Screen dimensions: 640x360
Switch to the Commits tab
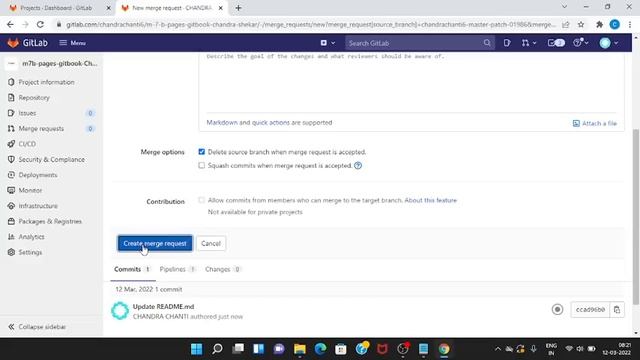(x=132, y=269)
